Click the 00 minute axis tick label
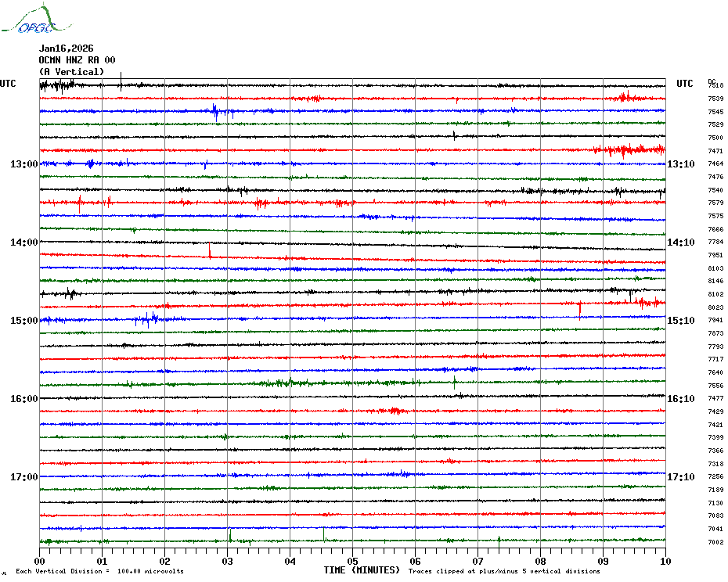 coord(39,561)
